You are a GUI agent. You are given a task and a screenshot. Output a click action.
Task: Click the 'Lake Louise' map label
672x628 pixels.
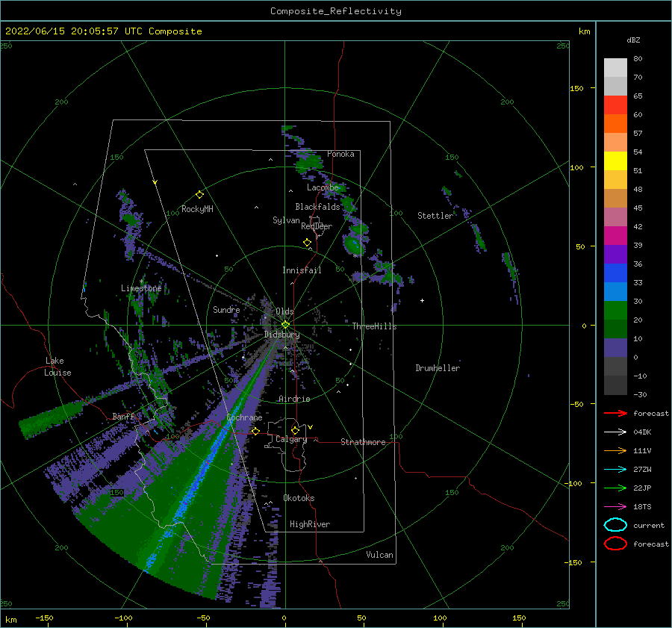pos(57,367)
